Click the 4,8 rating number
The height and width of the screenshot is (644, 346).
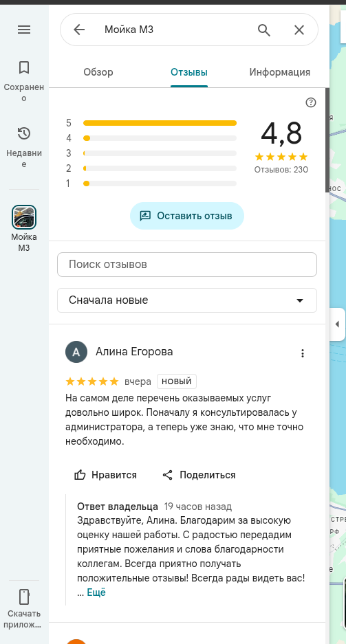[281, 134]
